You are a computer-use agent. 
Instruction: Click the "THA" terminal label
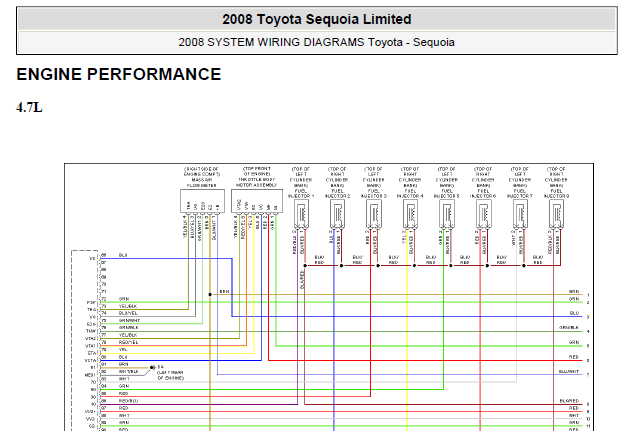click(x=91, y=310)
